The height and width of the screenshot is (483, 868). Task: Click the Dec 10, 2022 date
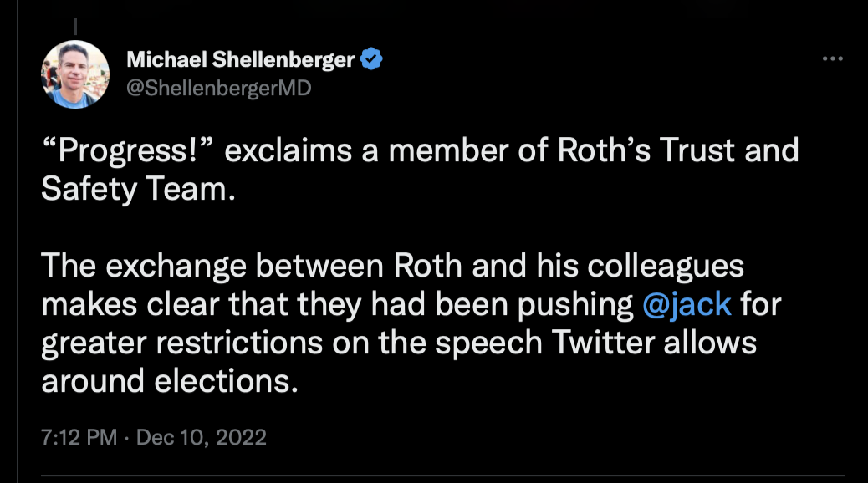[202, 437]
